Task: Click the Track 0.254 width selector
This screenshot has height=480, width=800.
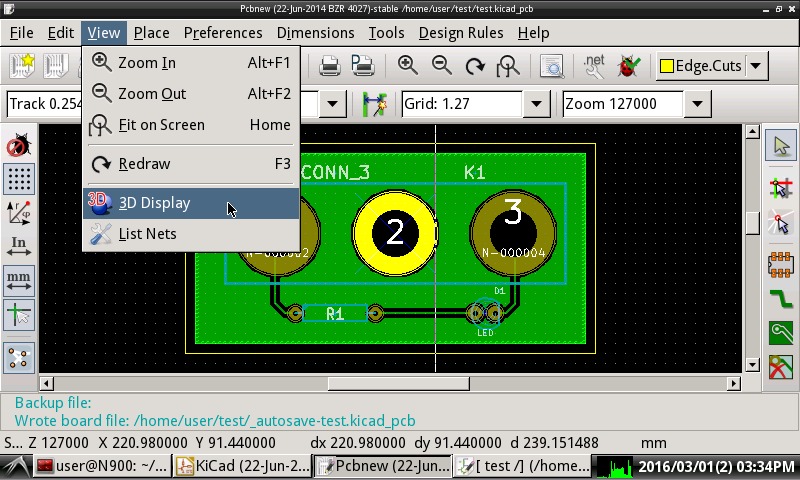Action: (x=45, y=104)
